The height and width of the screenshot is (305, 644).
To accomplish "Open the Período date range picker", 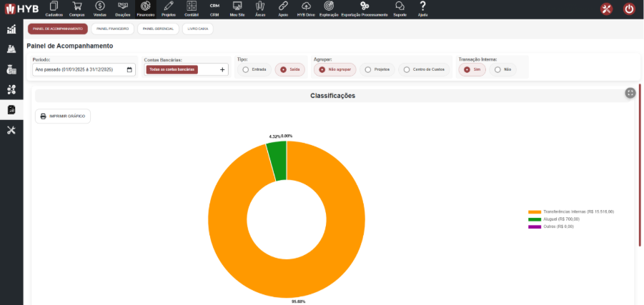I will click(x=83, y=70).
